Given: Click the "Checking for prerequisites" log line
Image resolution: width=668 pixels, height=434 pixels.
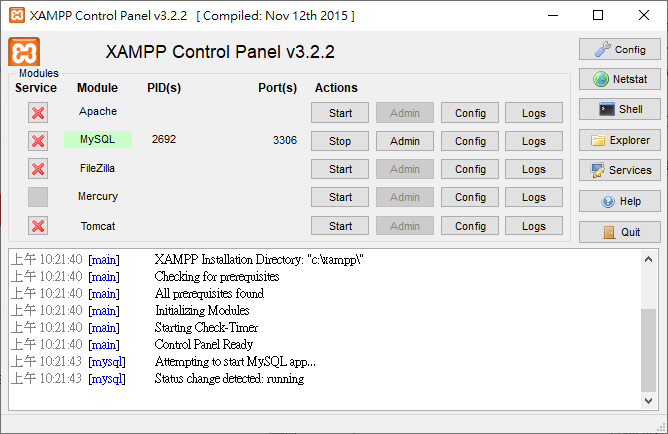Looking at the screenshot, I should [x=217, y=276].
